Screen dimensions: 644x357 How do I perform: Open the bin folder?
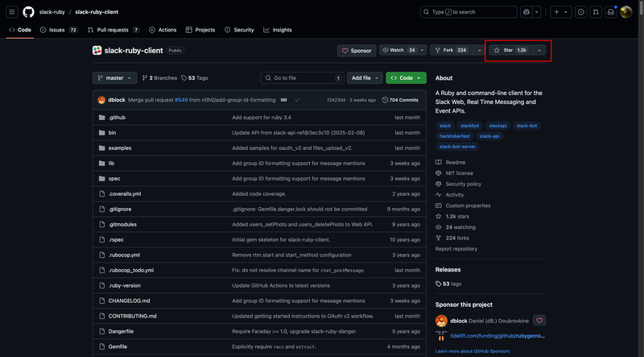pyautogui.click(x=112, y=132)
